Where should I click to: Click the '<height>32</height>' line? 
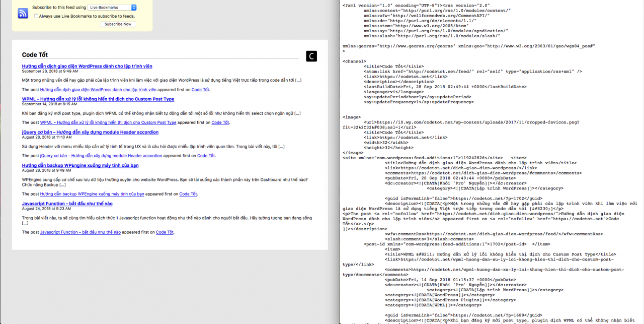pos(387,147)
